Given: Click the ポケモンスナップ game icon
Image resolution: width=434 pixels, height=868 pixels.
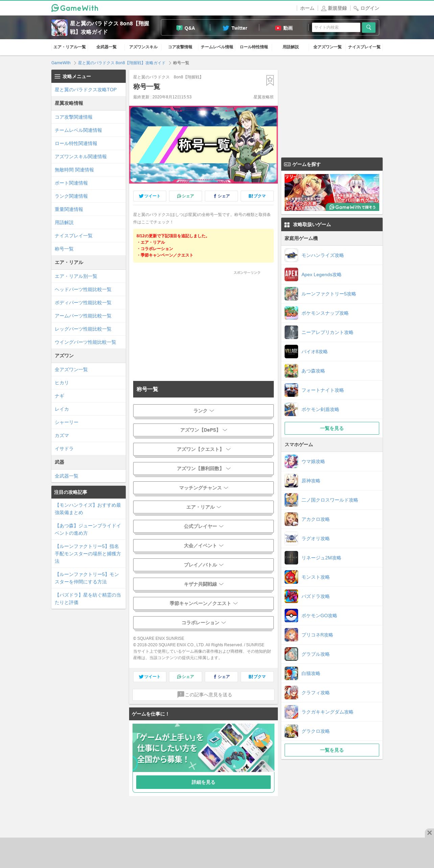Looking at the screenshot, I should point(291,313).
